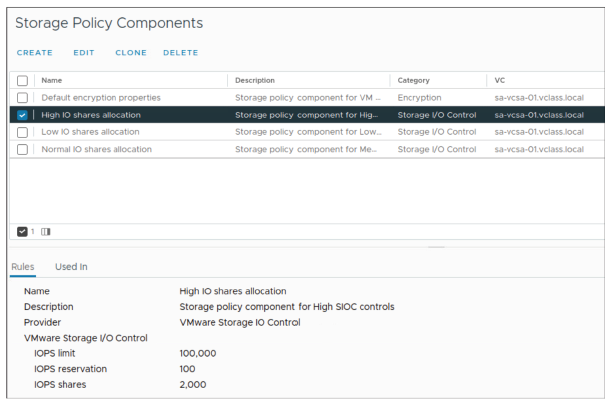
Task: Click the CREATE button
Action: 35,53
